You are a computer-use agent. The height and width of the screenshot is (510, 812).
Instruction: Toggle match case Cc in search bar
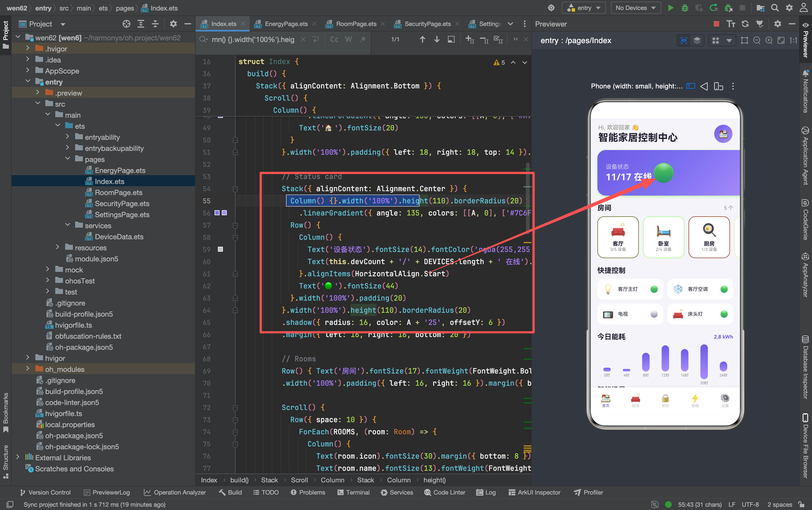[x=334, y=40]
